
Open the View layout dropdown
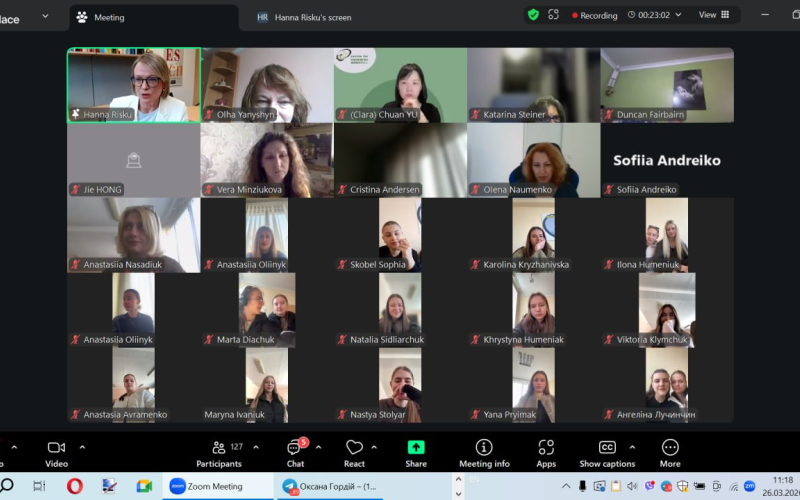pos(713,15)
